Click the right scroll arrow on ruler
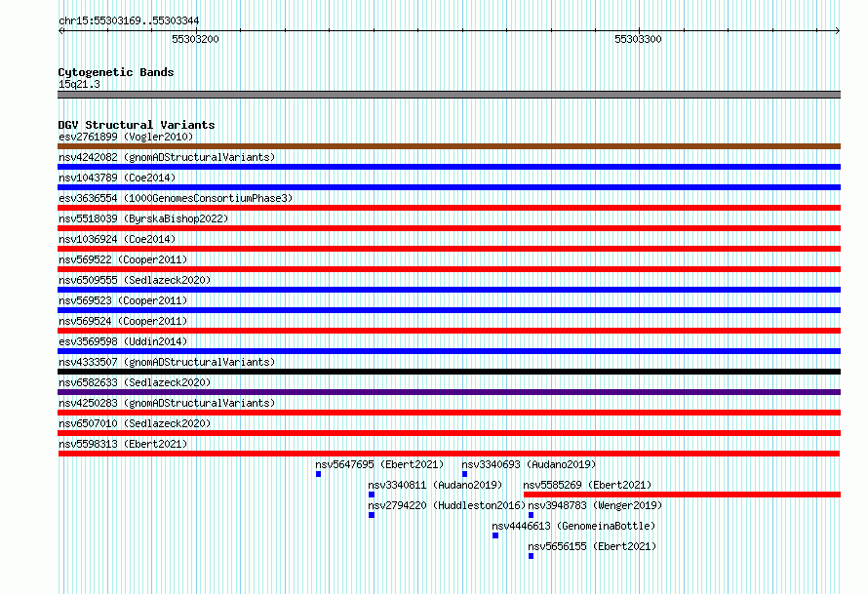The height and width of the screenshot is (594, 868). (x=838, y=31)
